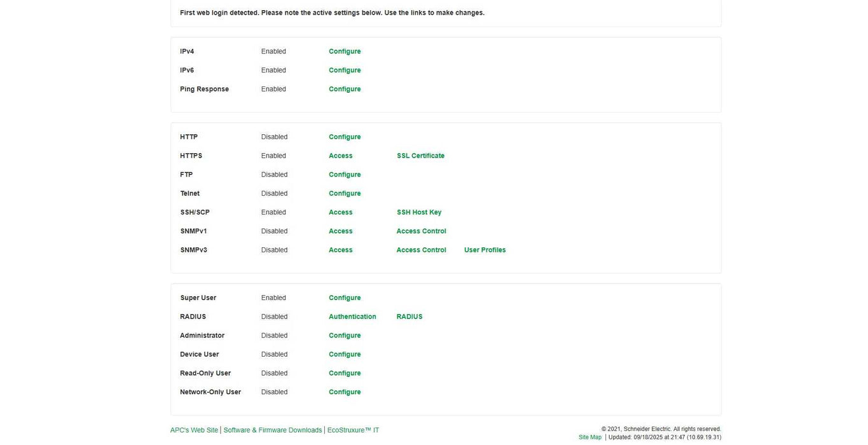This screenshot has height=445, width=868.
Task: Open Software & Firmware Downloads
Action: tap(272, 430)
